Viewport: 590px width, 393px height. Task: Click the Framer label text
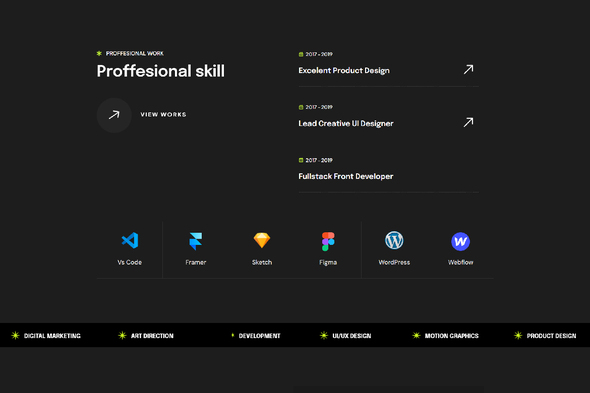(x=196, y=262)
